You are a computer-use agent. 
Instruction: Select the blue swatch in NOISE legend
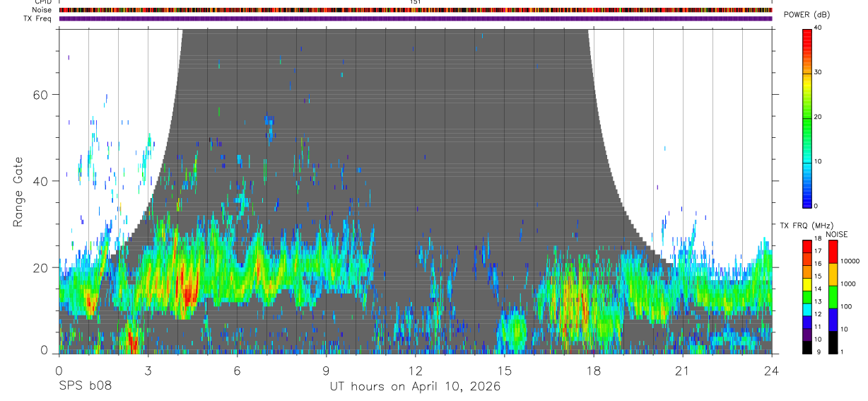click(833, 319)
